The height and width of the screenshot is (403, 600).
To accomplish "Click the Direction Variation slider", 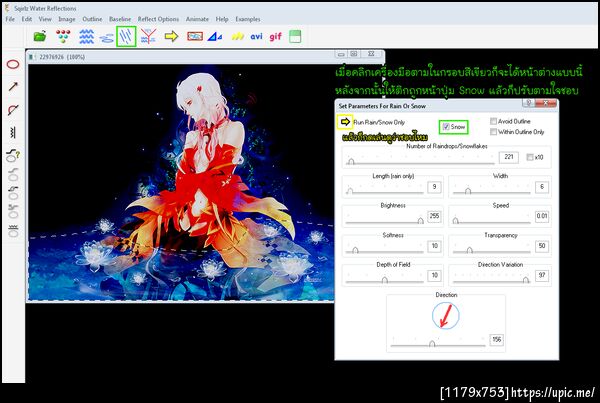I will point(491,280).
